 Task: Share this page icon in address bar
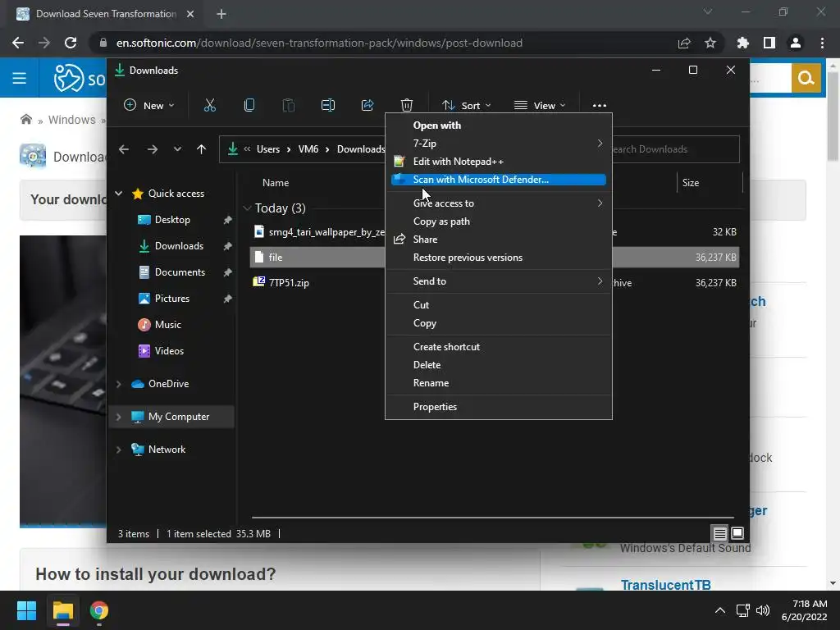[x=684, y=43]
